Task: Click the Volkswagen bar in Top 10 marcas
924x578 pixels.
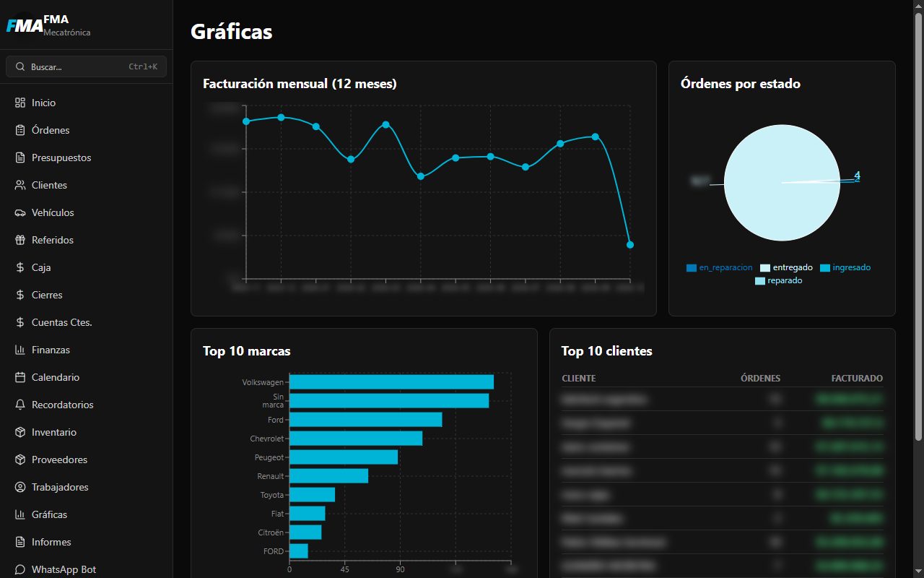Action: 391,382
